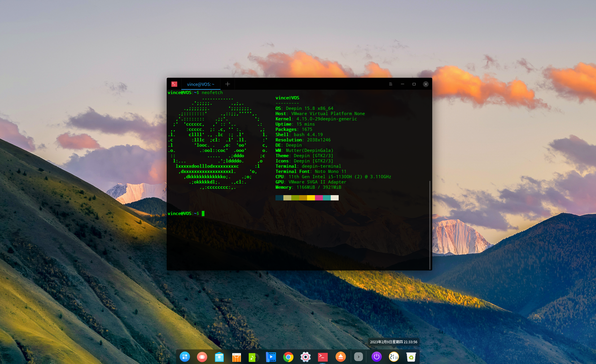Click the Multitasking View dock icon
Image resolution: width=596 pixels, height=364 pixels.
point(202,357)
